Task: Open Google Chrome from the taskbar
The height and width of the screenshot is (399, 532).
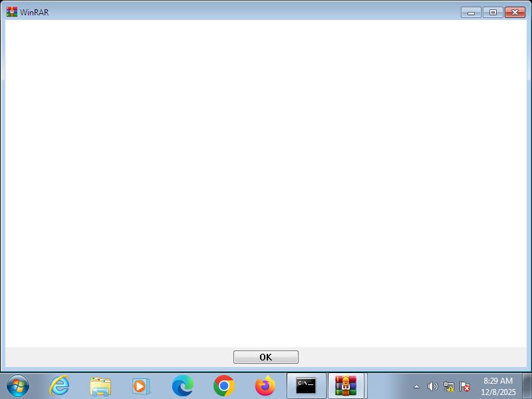Action: [224, 386]
